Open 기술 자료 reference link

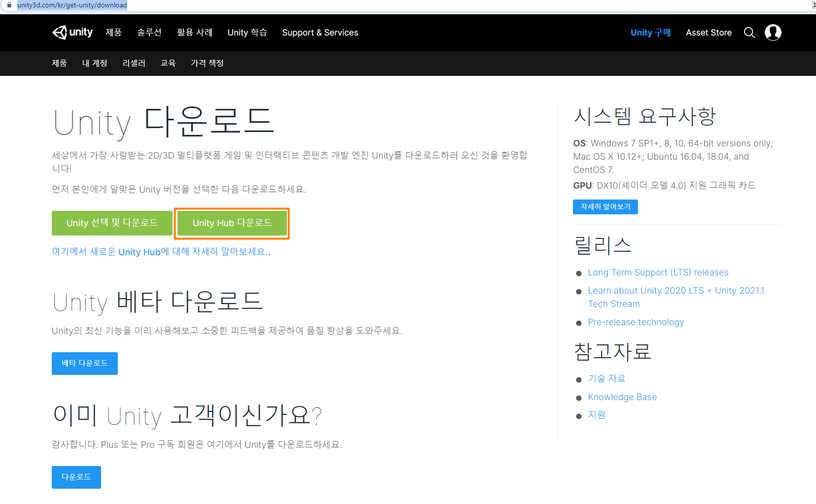pyautogui.click(x=606, y=378)
